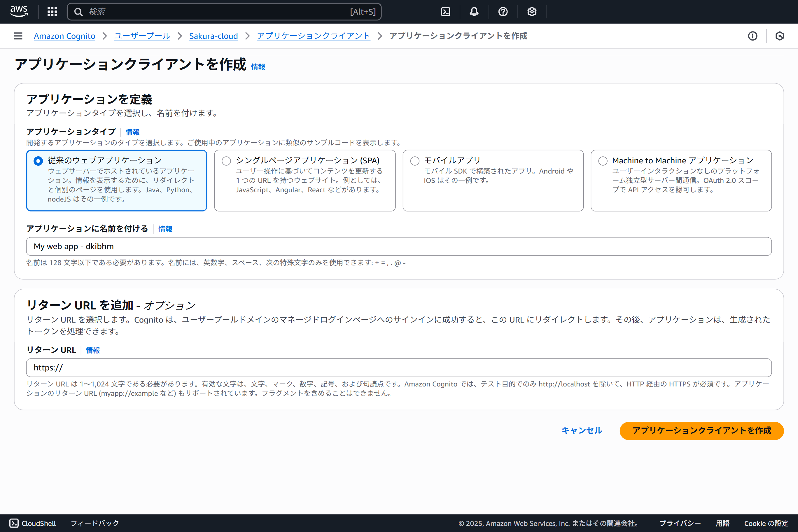Open the hexagon assistant icon at top right

780,36
